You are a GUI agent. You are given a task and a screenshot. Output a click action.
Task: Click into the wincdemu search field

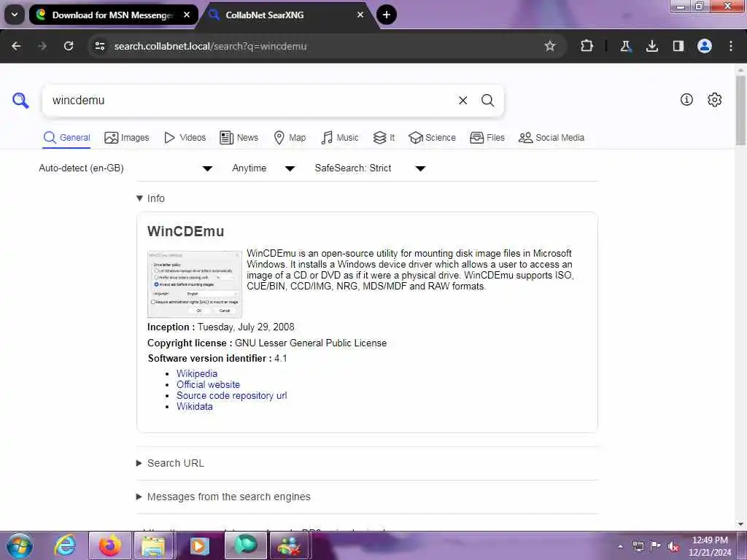coord(250,101)
